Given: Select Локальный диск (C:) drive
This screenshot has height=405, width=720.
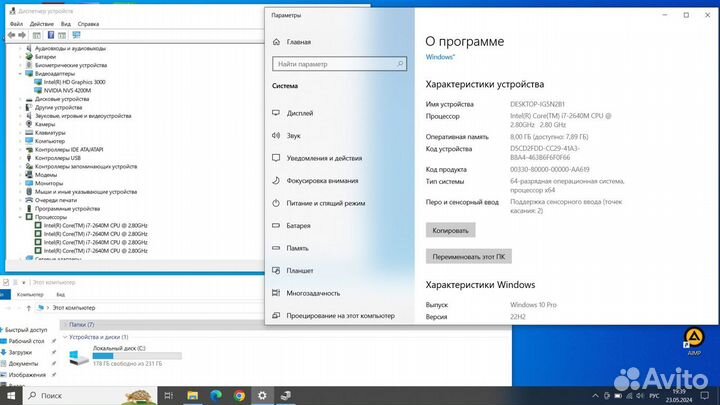Looking at the screenshot, I should click(125, 356).
